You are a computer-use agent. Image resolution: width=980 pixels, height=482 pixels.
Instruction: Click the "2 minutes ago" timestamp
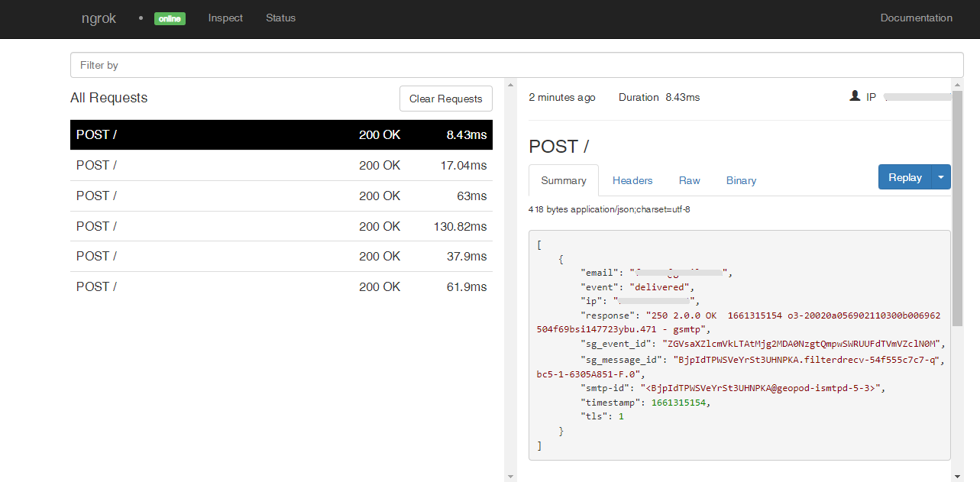(562, 97)
